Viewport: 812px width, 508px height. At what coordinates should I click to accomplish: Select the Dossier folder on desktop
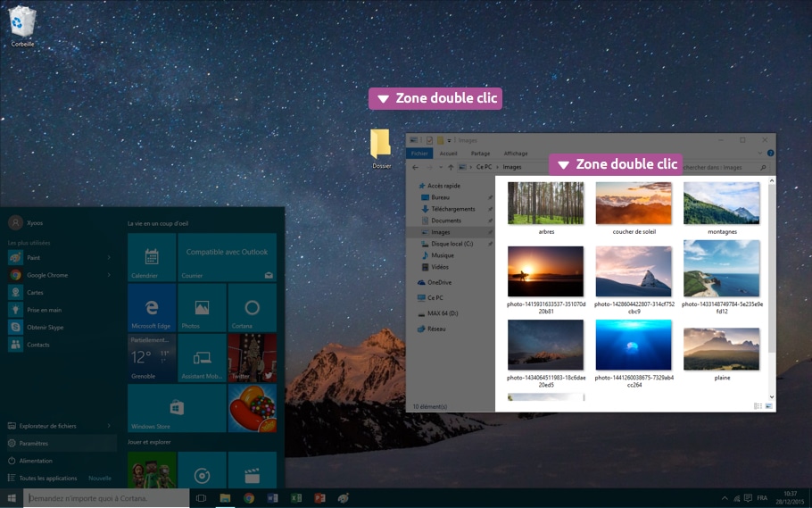coord(381,146)
